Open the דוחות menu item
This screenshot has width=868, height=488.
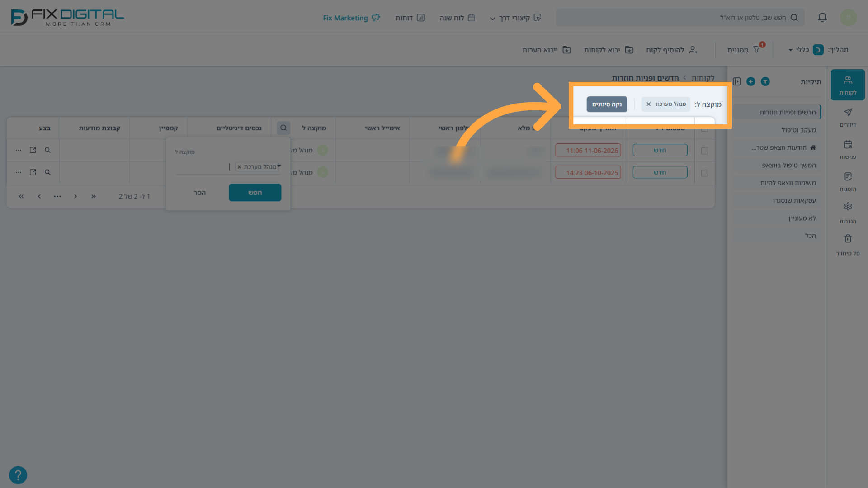[410, 18]
